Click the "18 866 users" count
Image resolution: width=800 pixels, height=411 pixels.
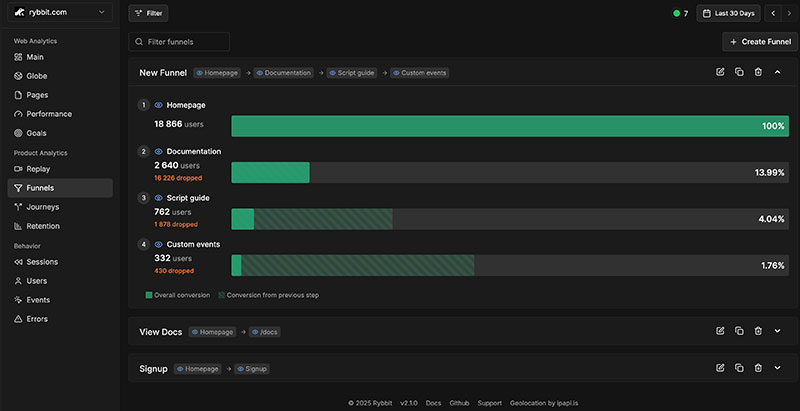point(180,124)
